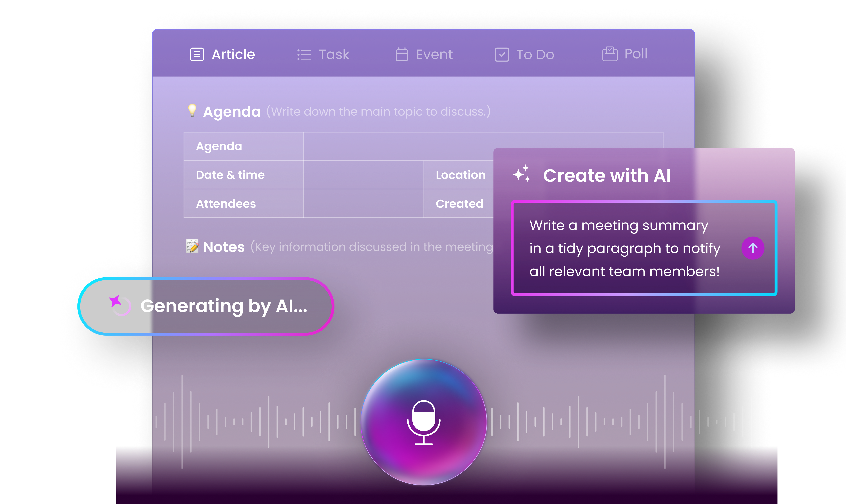This screenshot has width=846, height=504.
Task: Click the Article document icon
Action: (x=197, y=54)
